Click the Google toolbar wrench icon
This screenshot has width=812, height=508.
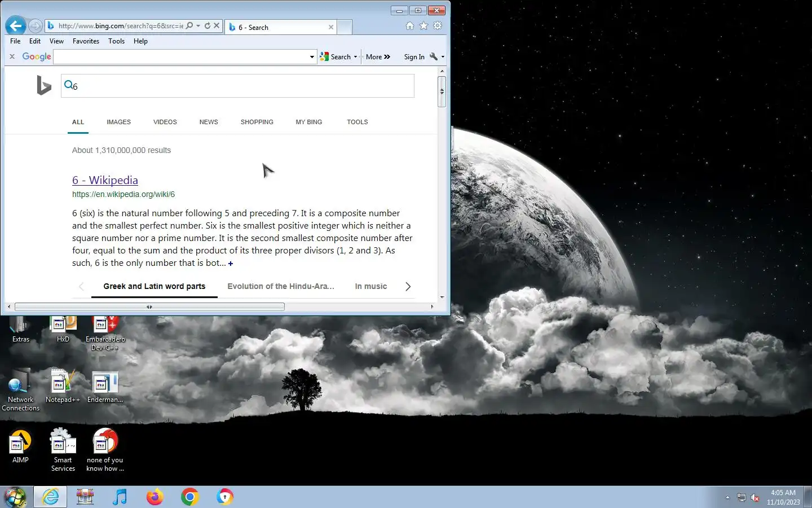tap(434, 56)
